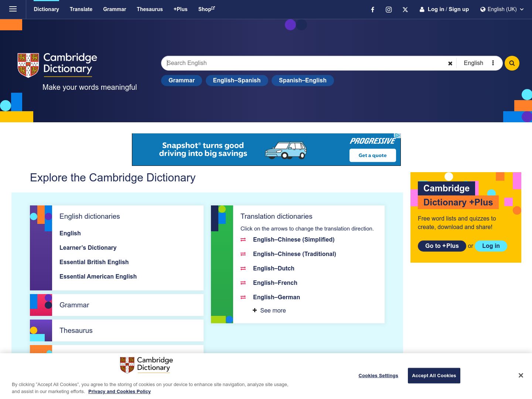The image size is (532, 399).
Task: Open Cambridge Dictionary Instagram page
Action: (x=389, y=10)
